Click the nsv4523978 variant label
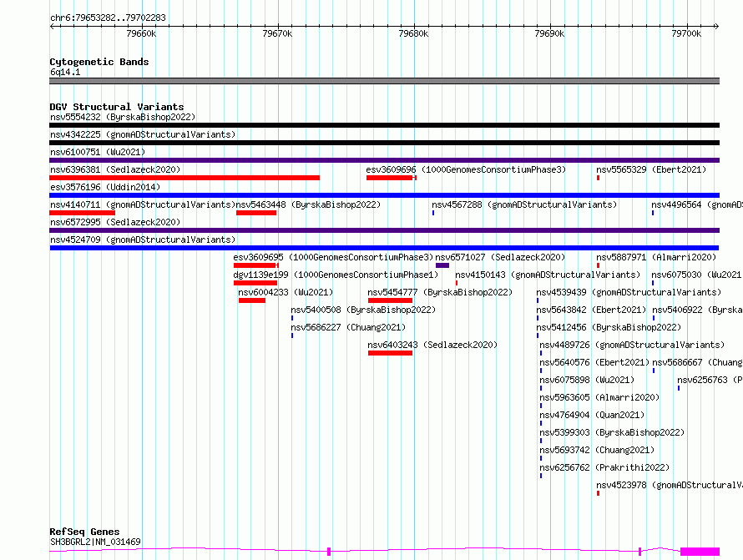Viewport: 743px width, 560px height. click(x=669, y=485)
